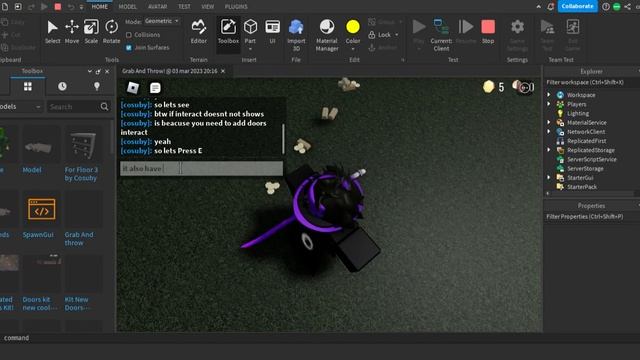Select the Select tool
This screenshot has height=360, width=640.
point(52,31)
